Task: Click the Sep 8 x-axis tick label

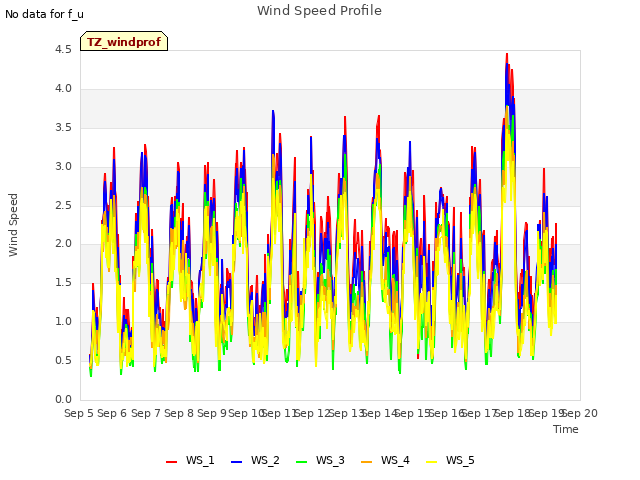Action: [179, 413]
